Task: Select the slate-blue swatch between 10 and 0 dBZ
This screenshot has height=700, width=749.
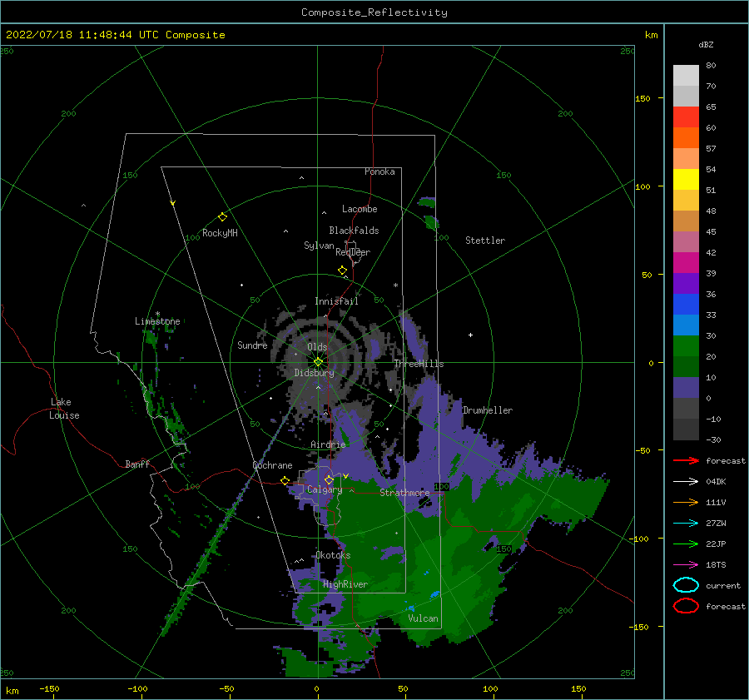Action: tap(686, 388)
